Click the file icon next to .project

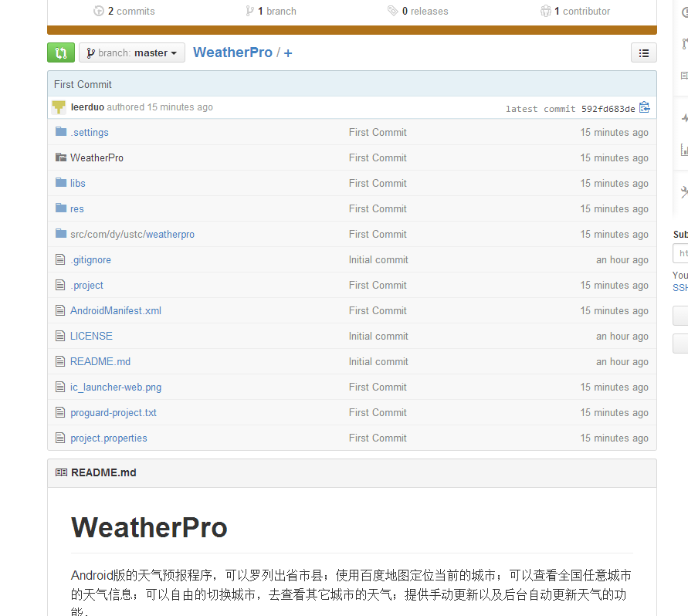click(60, 285)
